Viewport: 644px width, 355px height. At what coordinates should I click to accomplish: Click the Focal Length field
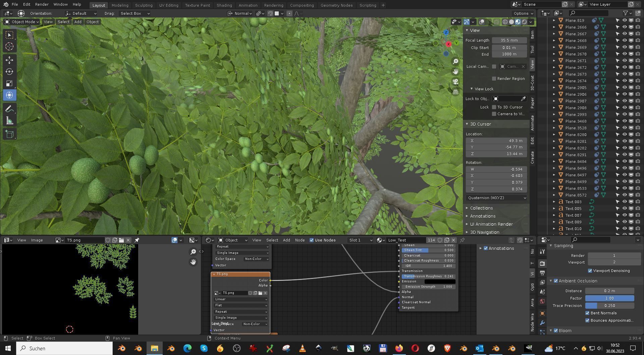[x=509, y=40]
